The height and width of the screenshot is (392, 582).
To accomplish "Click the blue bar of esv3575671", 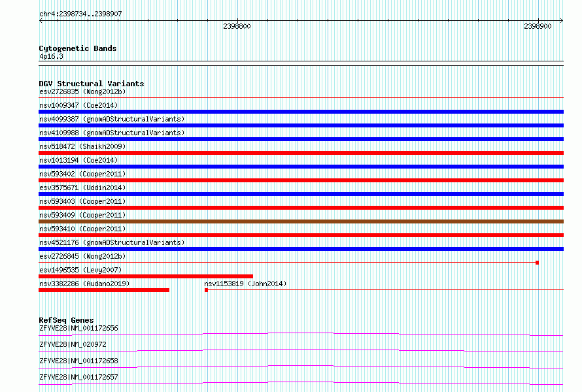I will click(x=301, y=194).
